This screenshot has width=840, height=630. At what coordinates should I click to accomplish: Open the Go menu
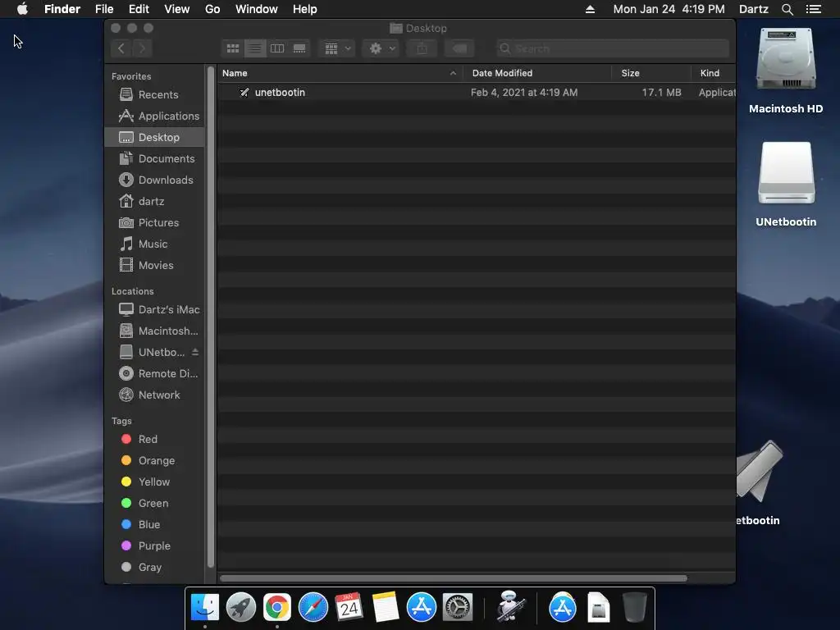coord(212,9)
